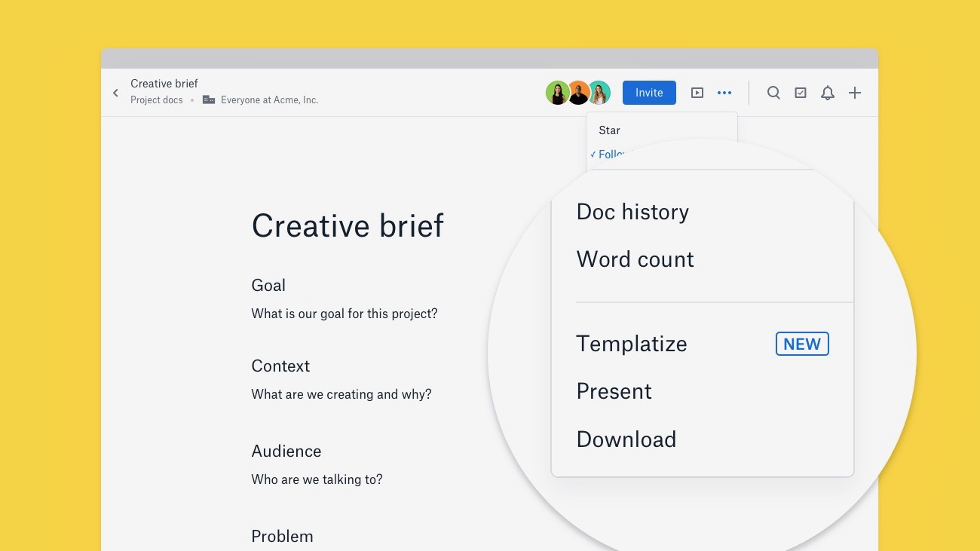Click the presentation play icon in header

697,93
